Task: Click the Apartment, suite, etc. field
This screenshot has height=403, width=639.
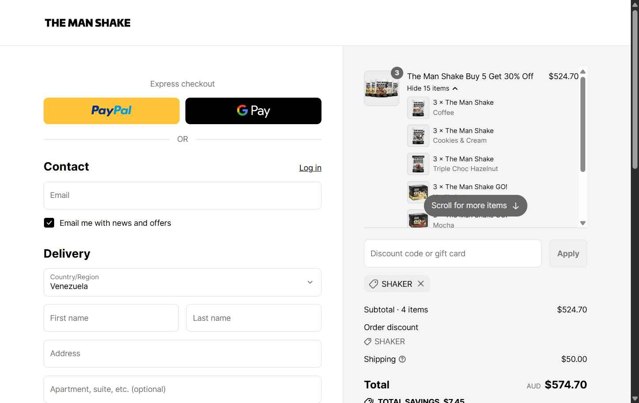Action: tap(182, 389)
